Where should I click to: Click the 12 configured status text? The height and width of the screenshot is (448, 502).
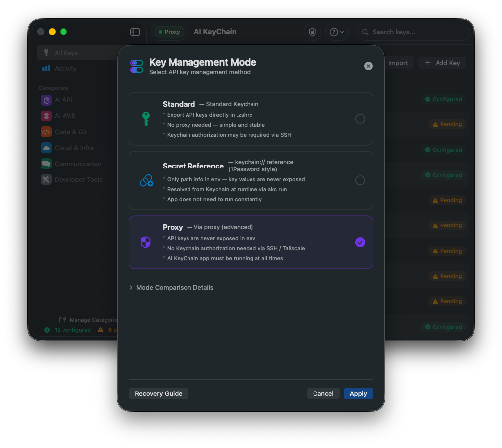(72, 330)
